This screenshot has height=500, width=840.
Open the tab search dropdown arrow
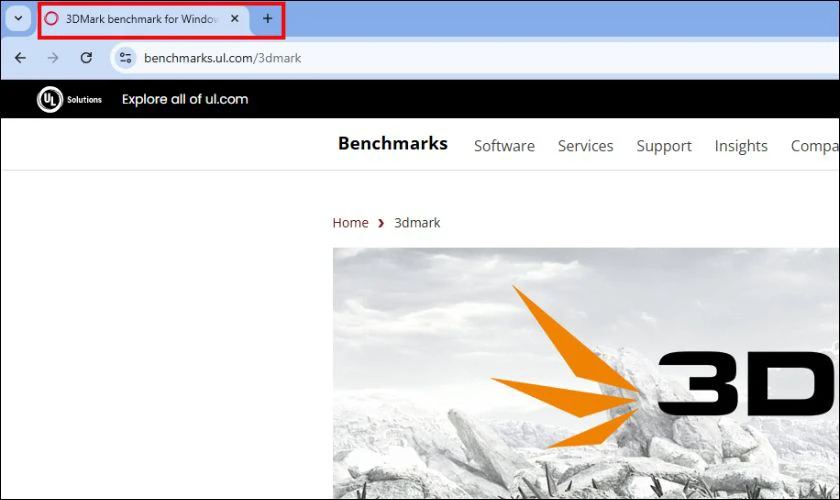click(x=18, y=18)
